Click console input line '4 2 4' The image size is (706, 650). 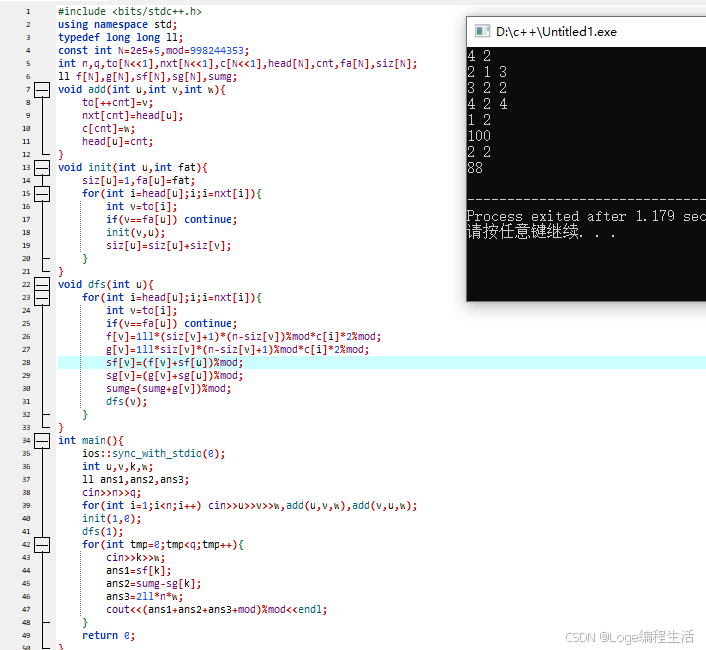pyautogui.click(x=488, y=104)
